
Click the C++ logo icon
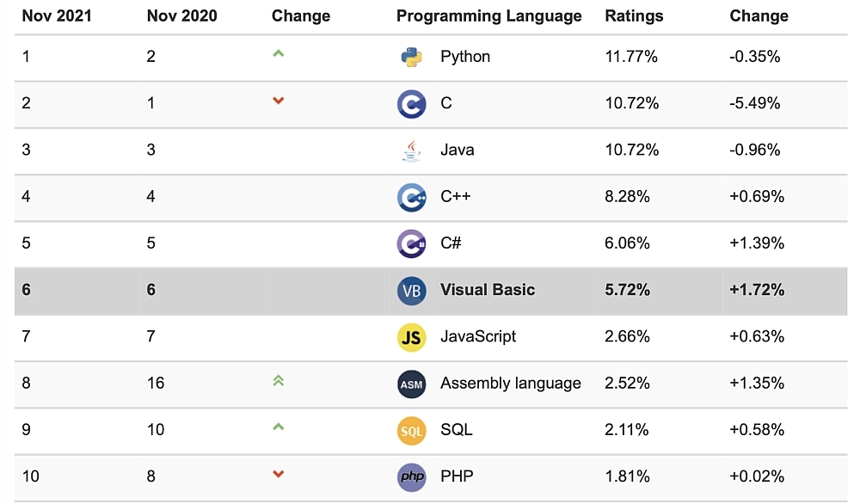coord(411,197)
